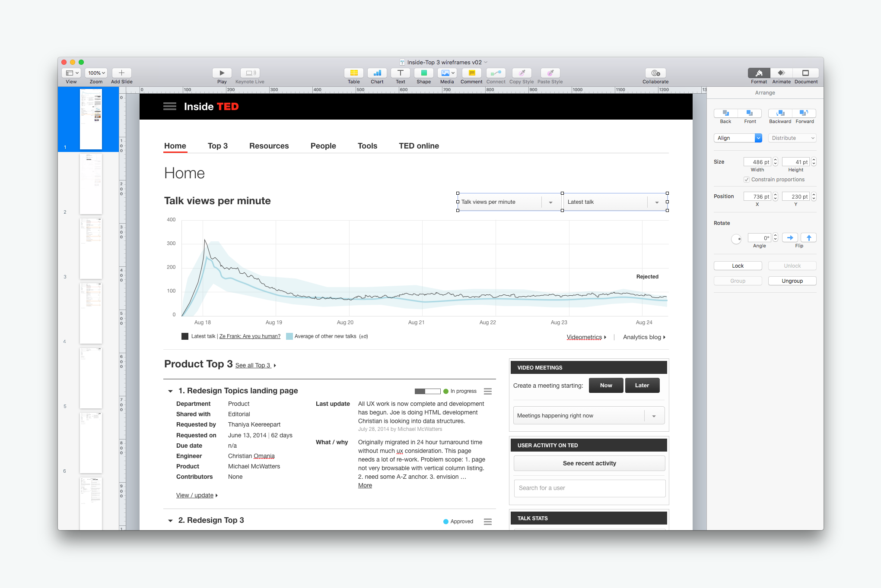
Task: Select the People nav tab
Action: (323, 146)
